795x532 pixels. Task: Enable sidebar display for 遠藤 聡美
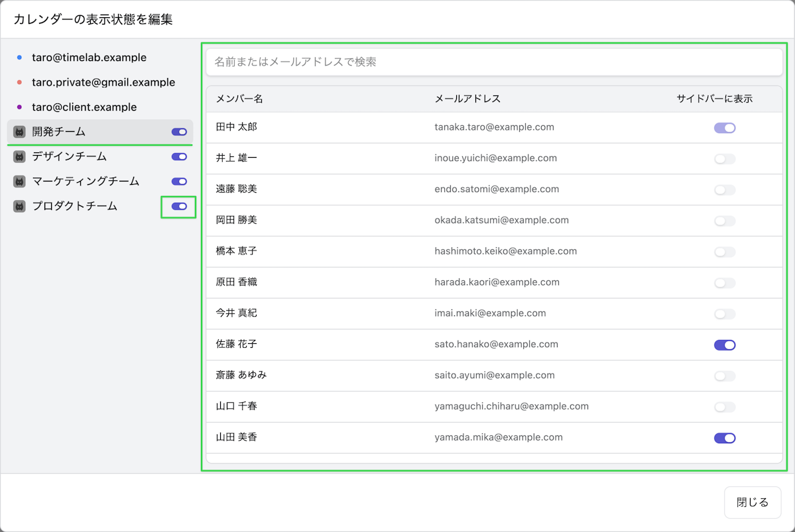click(725, 190)
